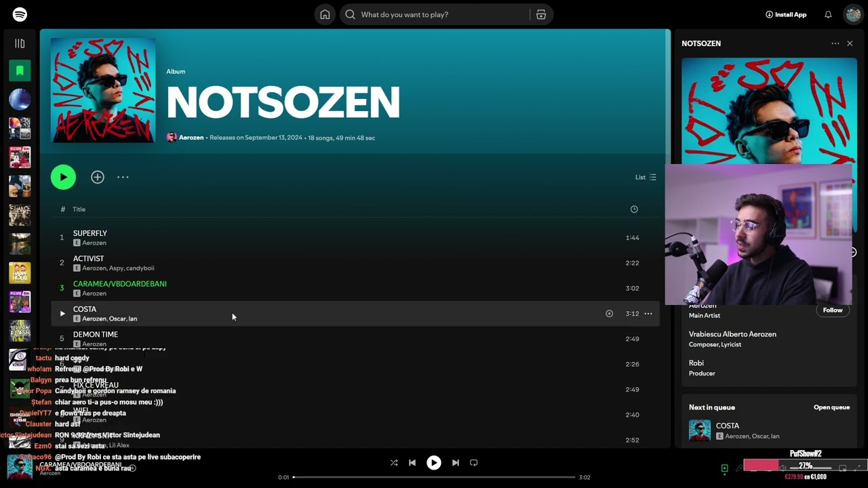
Task: Click the large cover art in side panel
Action: coord(769,112)
